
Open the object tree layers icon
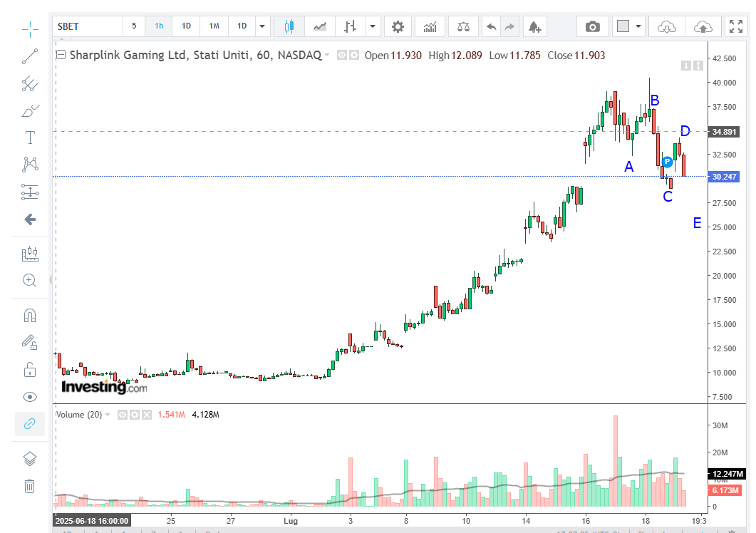tap(30, 459)
